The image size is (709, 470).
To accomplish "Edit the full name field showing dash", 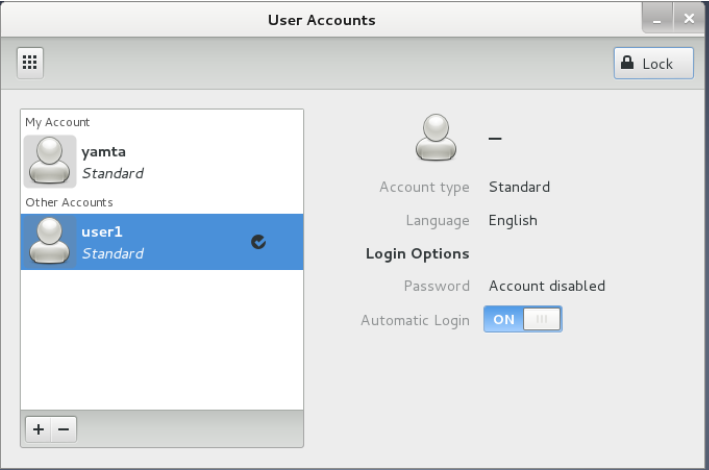I will (494, 138).
